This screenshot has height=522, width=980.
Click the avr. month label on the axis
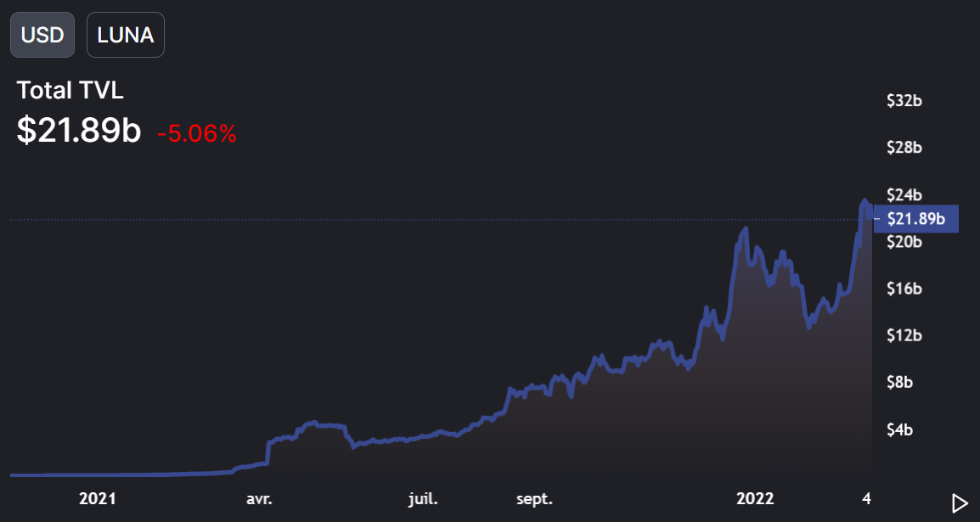[x=259, y=499]
